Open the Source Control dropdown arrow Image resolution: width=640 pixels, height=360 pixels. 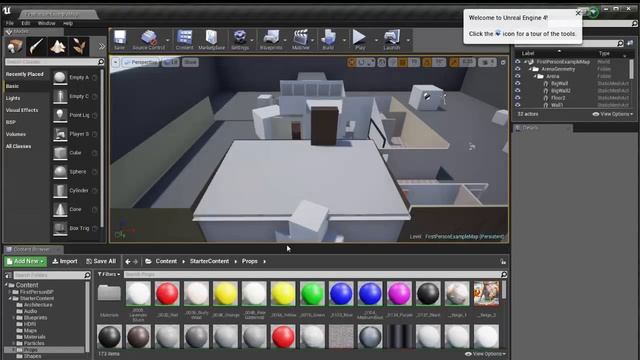[x=167, y=40]
